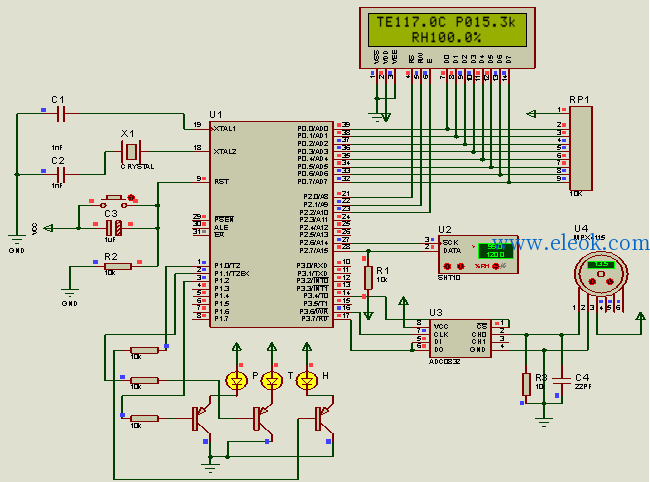Select the yellow LED labeled P
The width and height of the screenshot is (650, 482).
click(x=237, y=380)
